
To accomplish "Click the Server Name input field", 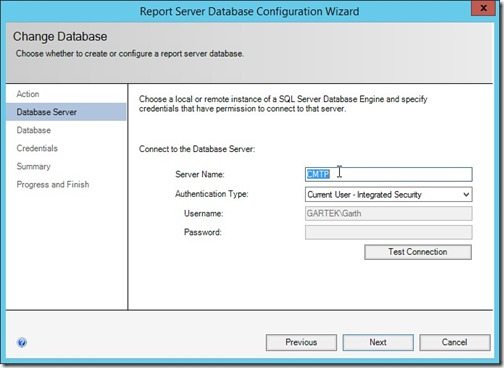I will click(x=388, y=174).
